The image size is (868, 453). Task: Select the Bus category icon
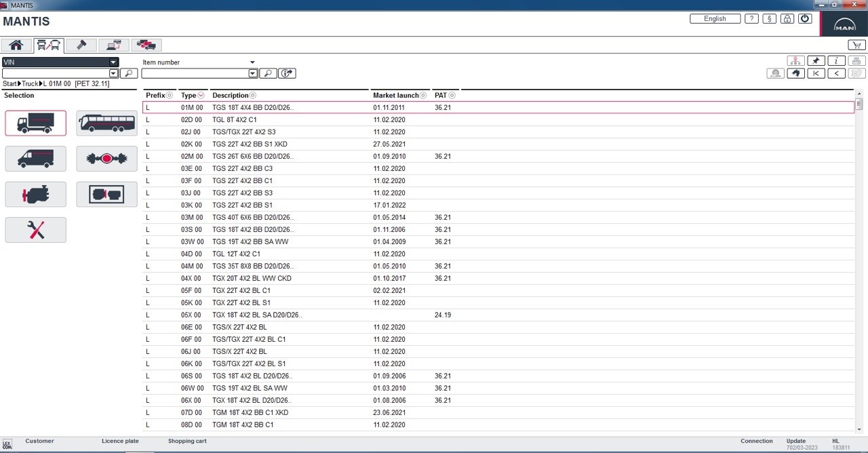click(106, 123)
